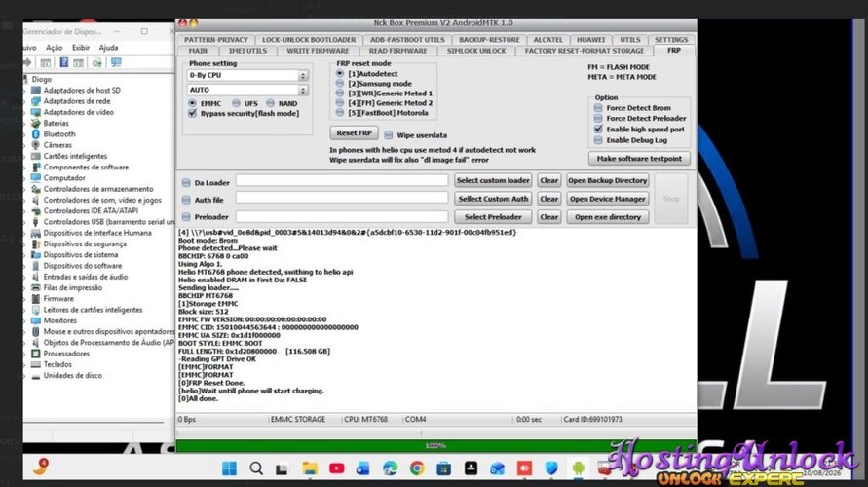Select [4][FM] Generic Metod 2
Viewport: 868px width, 487px height.
point(340,103)
